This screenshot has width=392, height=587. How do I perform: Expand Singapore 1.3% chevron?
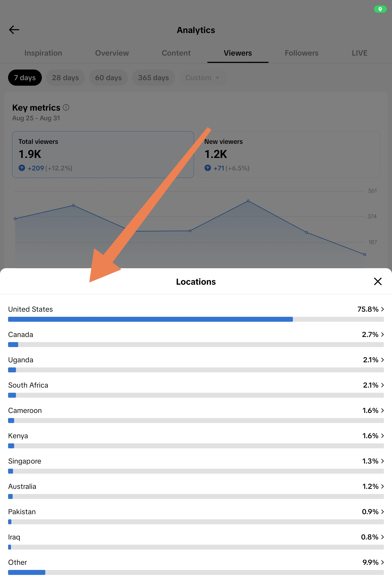(x=382, y=461)
